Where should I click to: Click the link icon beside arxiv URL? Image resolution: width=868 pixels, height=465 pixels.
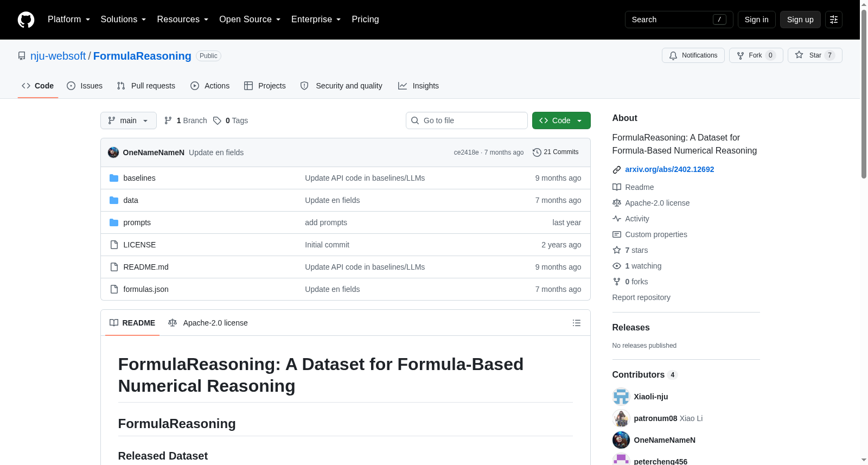pyautogui.click(x=617, y=170)
